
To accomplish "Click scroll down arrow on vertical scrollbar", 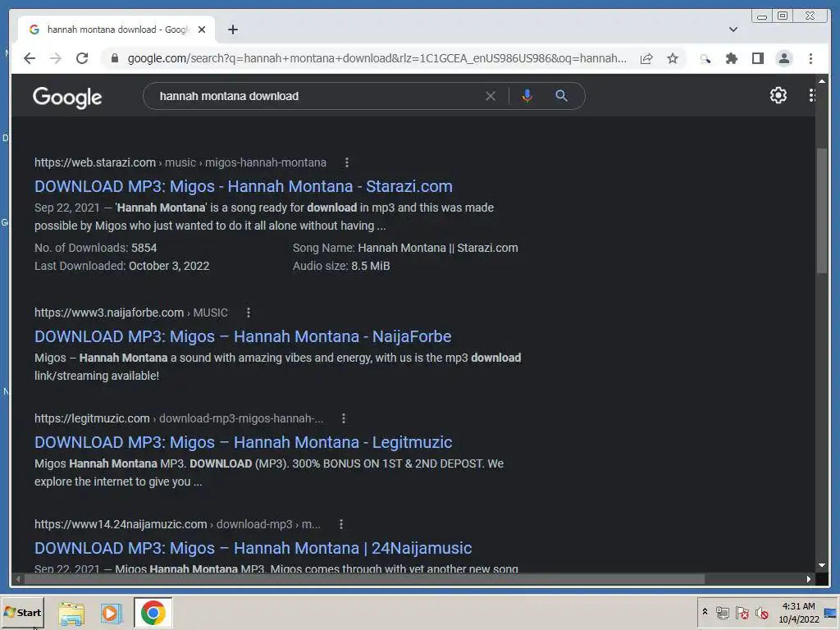I will tap(822, 565).
